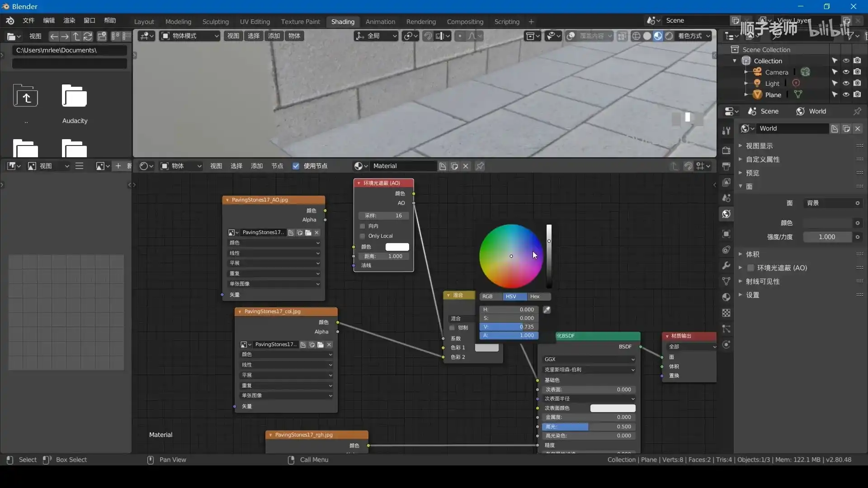This screenshot has width=868, height=488.
Task: Open the Texture properties checkerboard icon
Action: click(726, 313)
